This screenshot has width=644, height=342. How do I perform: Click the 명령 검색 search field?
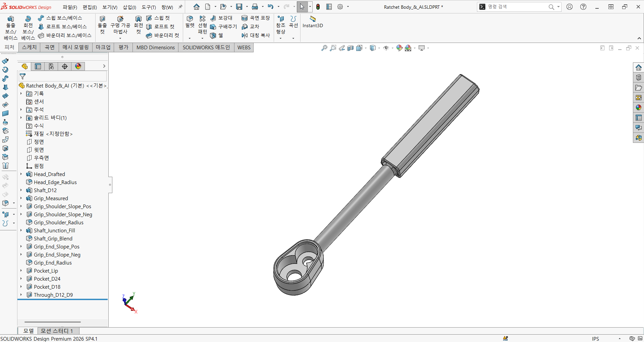517,7
